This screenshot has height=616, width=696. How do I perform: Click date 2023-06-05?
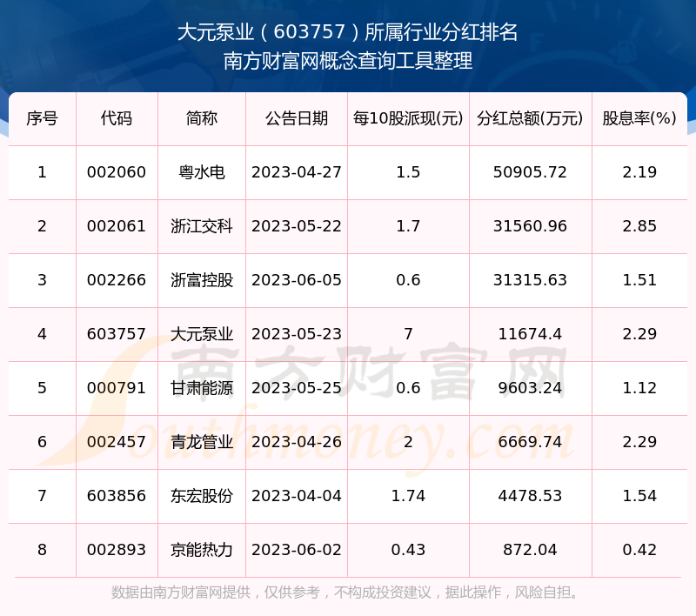click(x=297, y=280)
